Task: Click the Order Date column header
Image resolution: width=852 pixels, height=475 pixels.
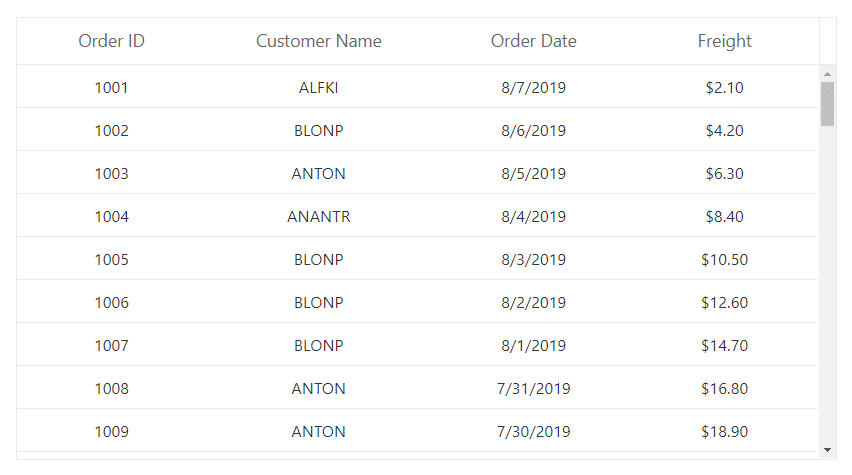Action: pyautogui.click(x=534, y=41)
